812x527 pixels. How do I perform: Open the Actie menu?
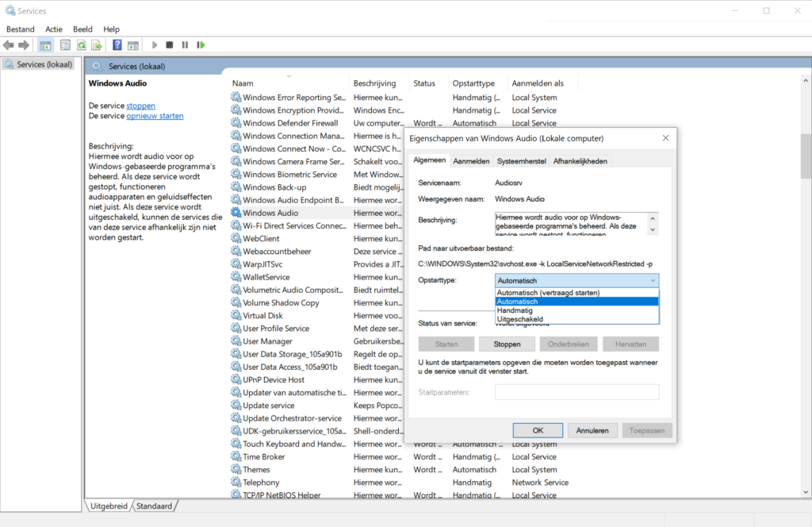(x=53, y=29)
